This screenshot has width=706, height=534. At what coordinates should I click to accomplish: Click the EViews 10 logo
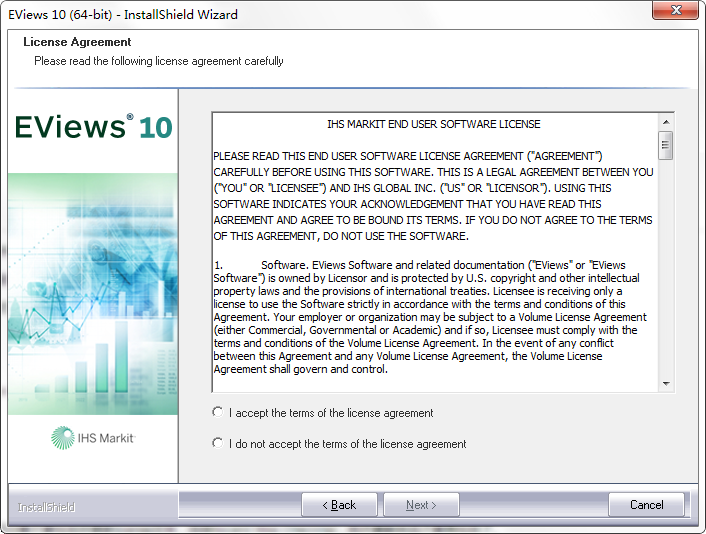94,127
